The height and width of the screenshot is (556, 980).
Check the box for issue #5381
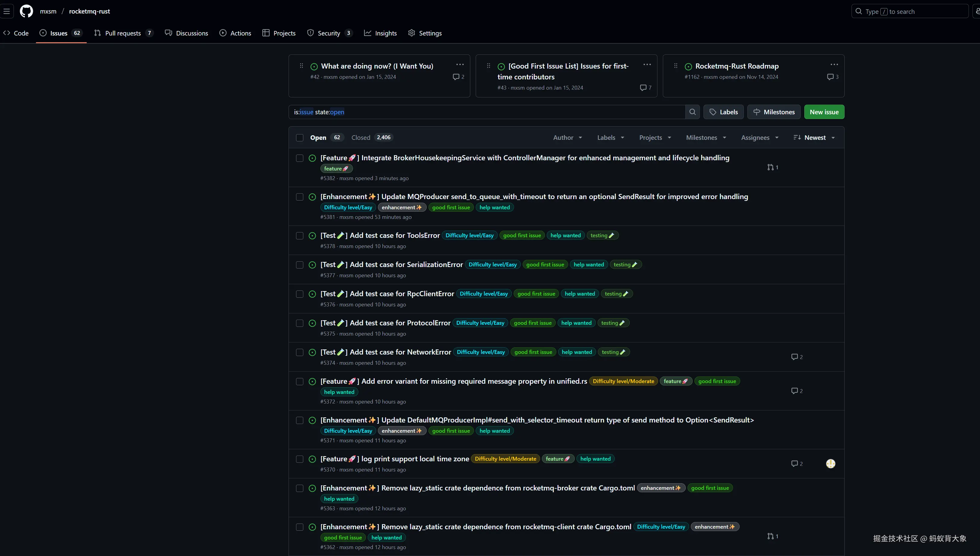(x=300, y=197)
